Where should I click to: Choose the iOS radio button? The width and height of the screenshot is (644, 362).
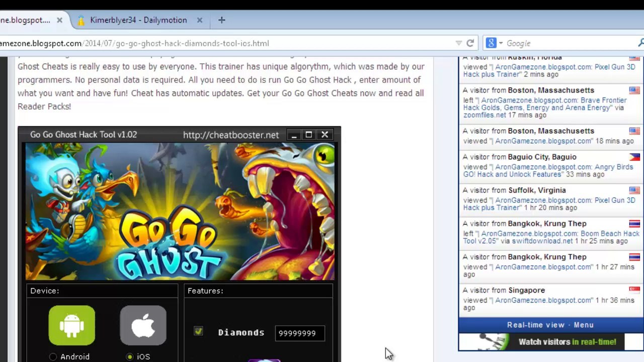point(130,356)
